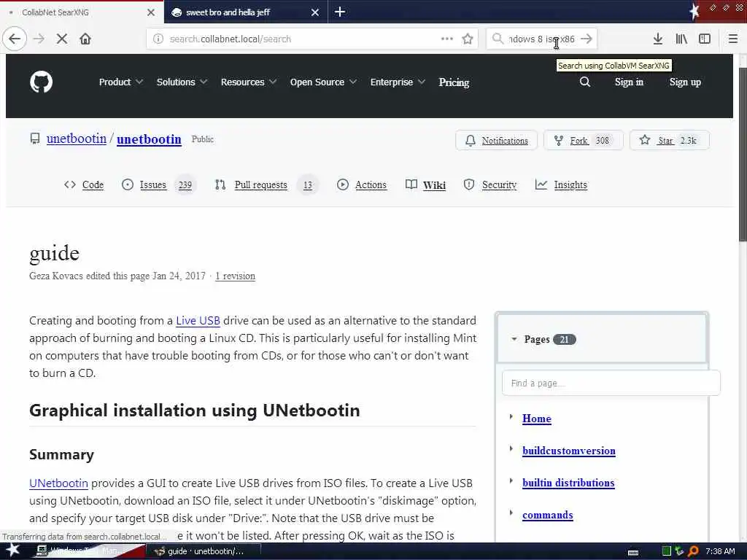
Task: Open the bold unetbootin repository link
Action: [149, 139]
